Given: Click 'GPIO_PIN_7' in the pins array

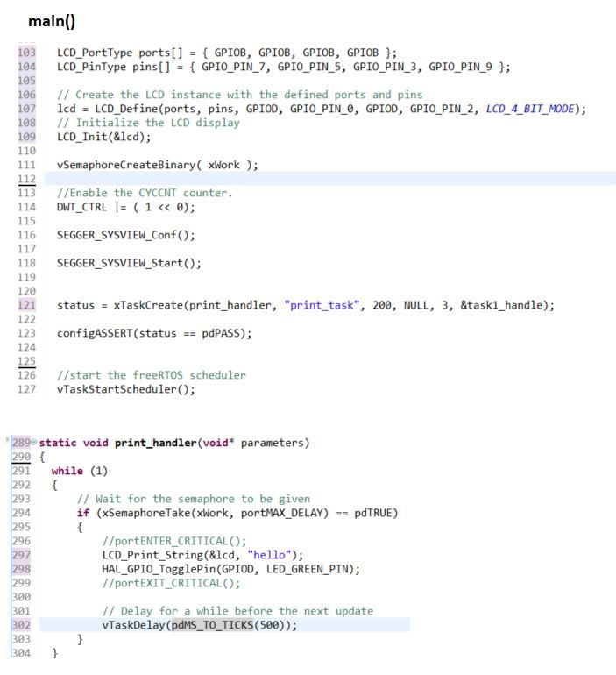Looking at the screenshot, I should (x=233, y=67).
